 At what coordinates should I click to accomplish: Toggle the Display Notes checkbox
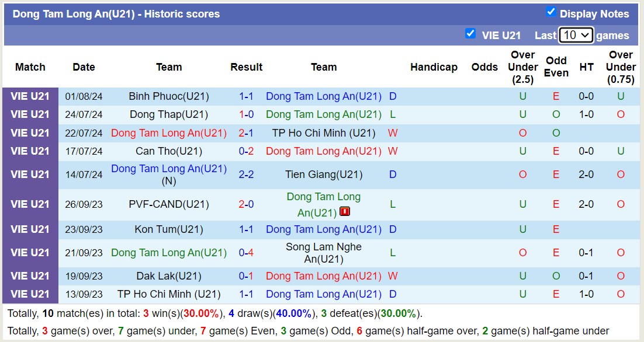point(550,12)
